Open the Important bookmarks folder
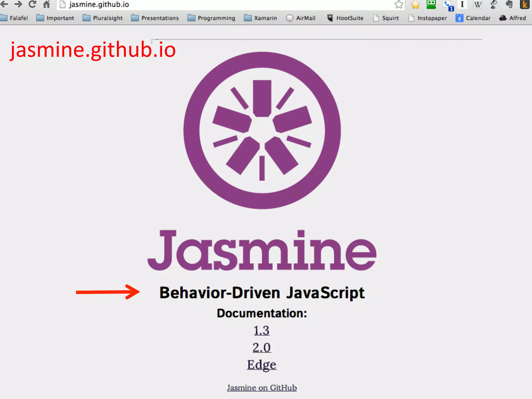532x399 pixels. pos(55,18)
